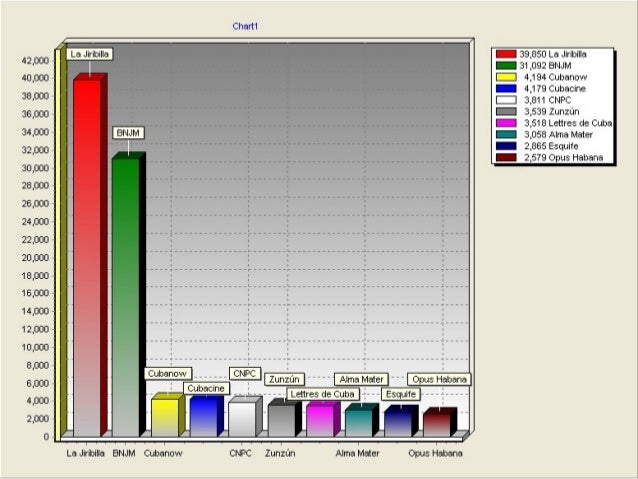Click y-axis value 30,000

pos(35,168)
